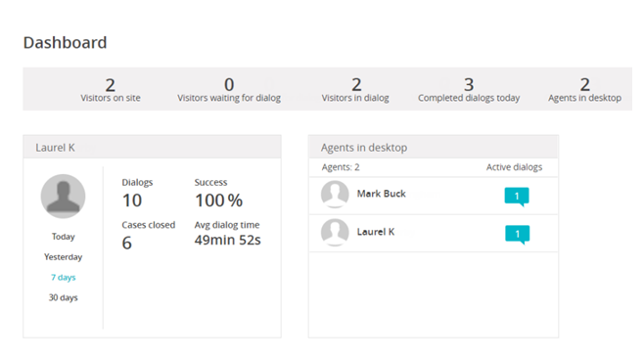Click the Visitors on site counter

tap(110, 90)
